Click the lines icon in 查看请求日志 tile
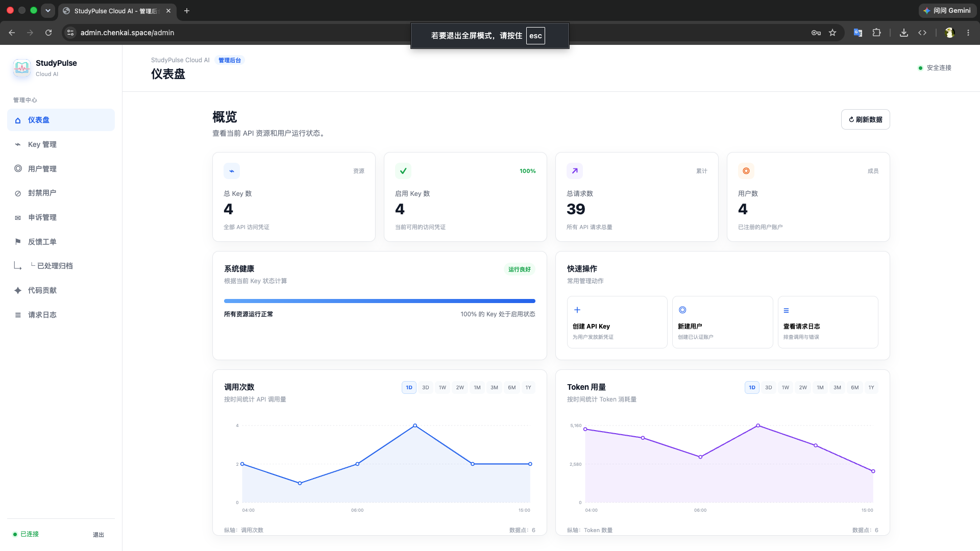 click(x=787, y=310)
